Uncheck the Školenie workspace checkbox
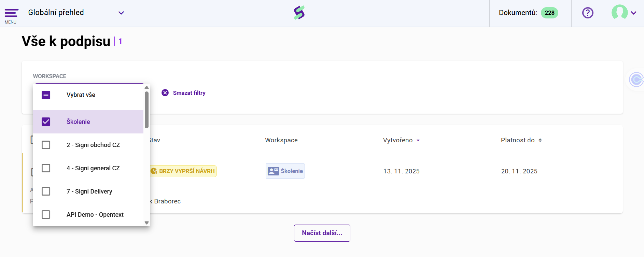 click(46, 122)
